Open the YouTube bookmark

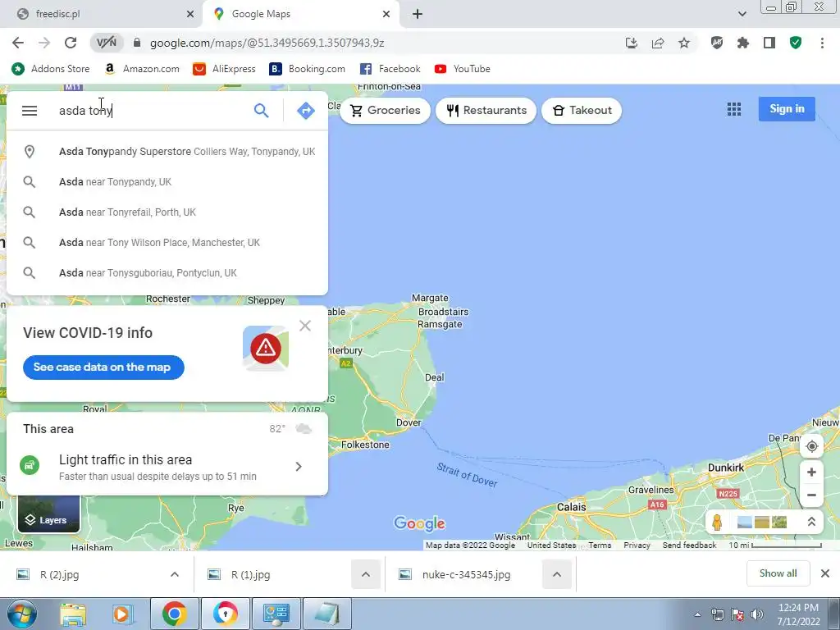click(x=463, y=69)
